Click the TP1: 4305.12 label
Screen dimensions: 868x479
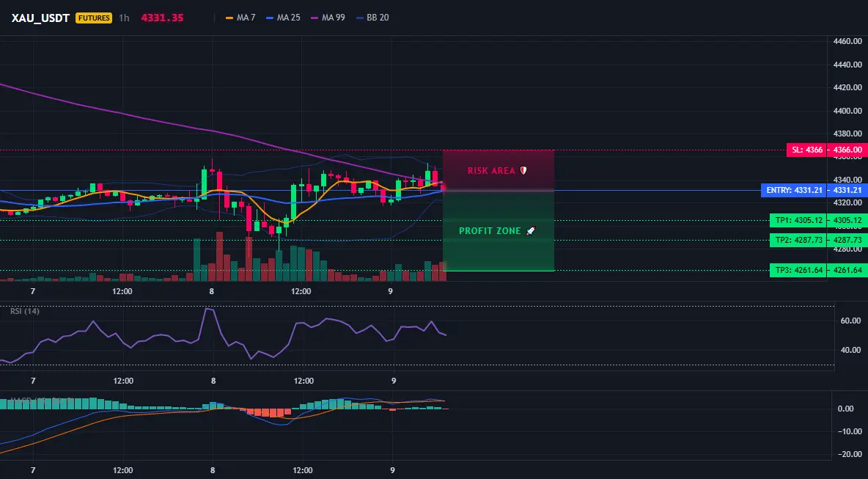(798, 220)
